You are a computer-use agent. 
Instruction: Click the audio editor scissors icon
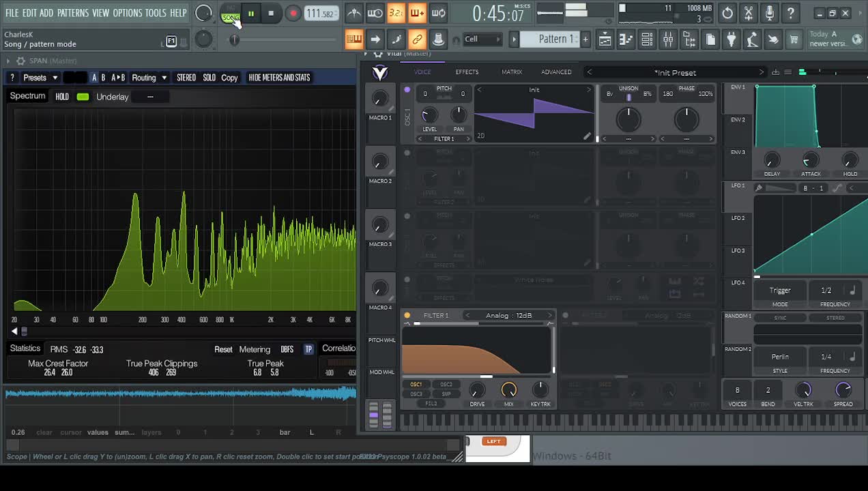[x=749, y=13]
